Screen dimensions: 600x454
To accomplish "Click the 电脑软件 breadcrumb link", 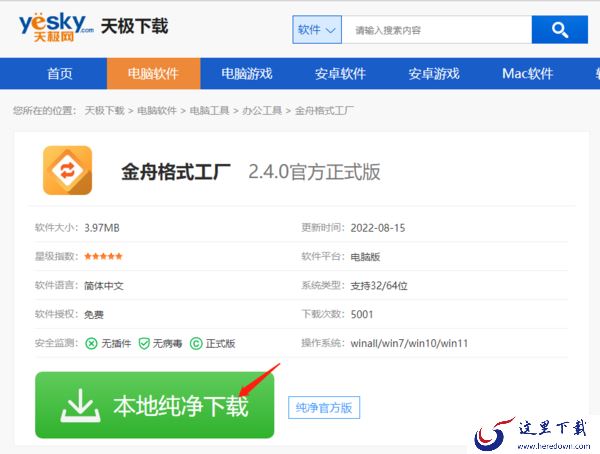I will 157,111.
